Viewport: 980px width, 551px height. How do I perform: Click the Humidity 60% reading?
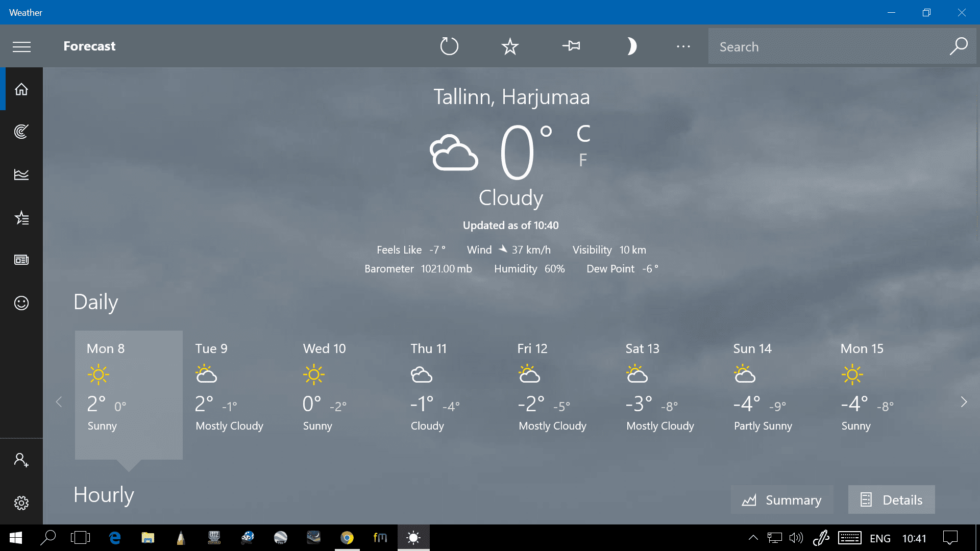click(x=529, y=269)
